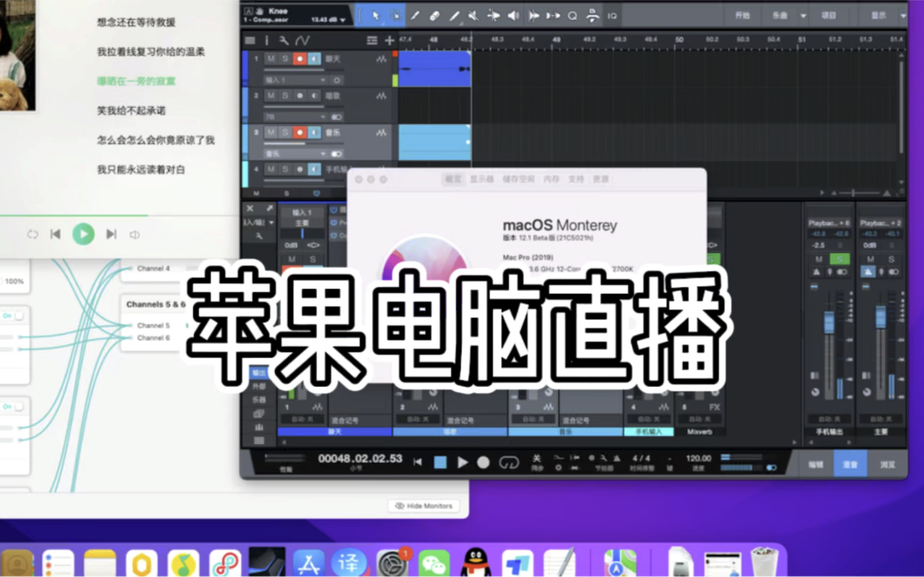The image size is (924, 577).
Task: Open dropdown arrow next to 显示
Action: 903,16
